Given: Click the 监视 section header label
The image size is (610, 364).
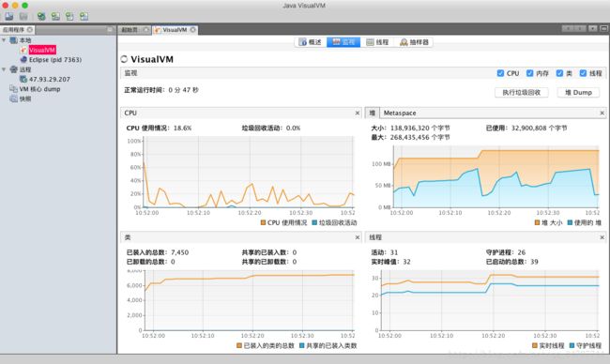Looking at the screenshot, I should [x=130, y=73].
